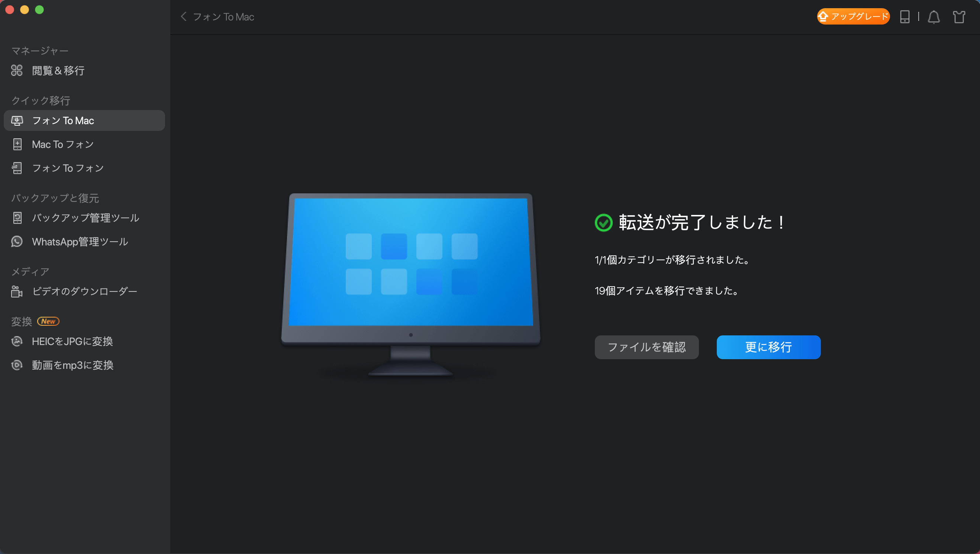The width and height of the screenshot is (980, 554).
Task: Open the 閲覧 & 移行 manager icon
Action: [x=17, y=71]
